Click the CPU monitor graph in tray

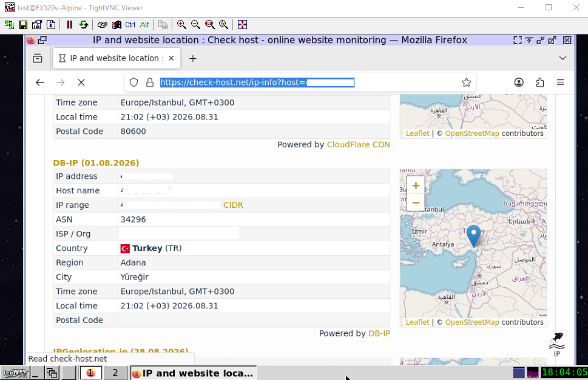533,373
